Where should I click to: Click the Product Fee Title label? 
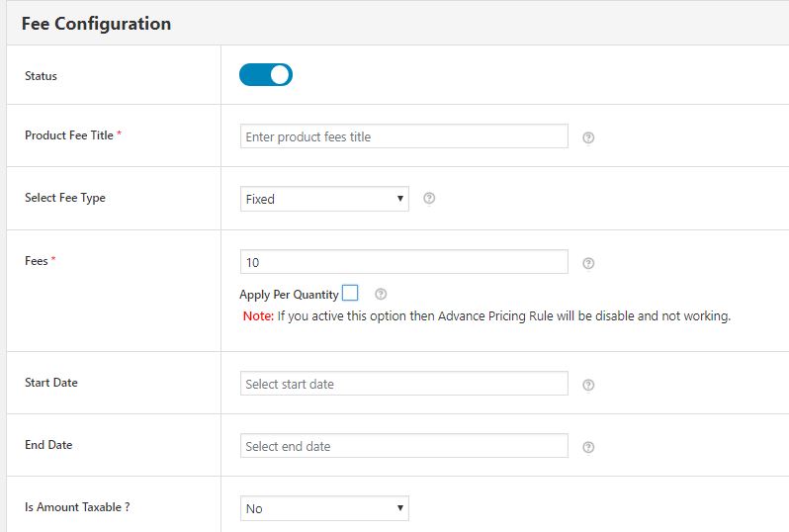coord(69,135)
